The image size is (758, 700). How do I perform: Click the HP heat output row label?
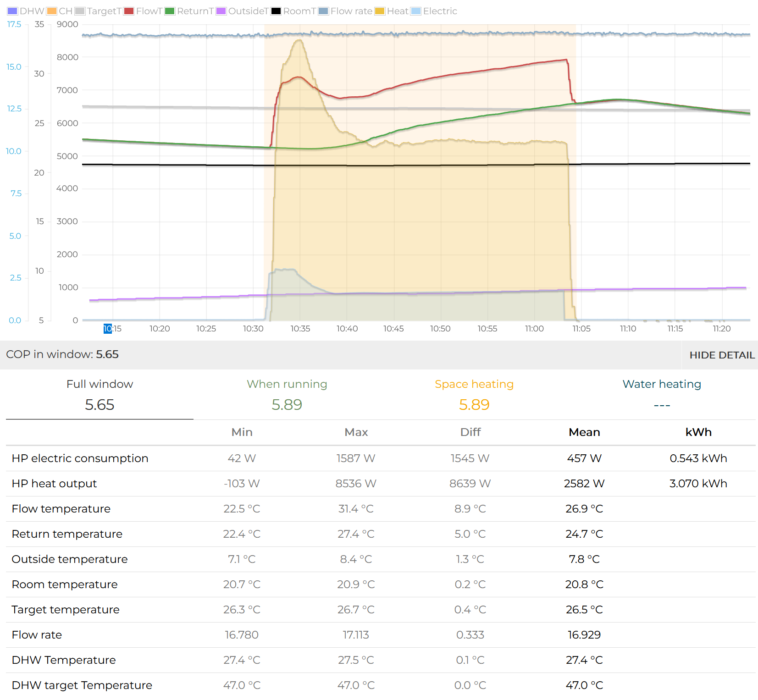tap(54, 484)
